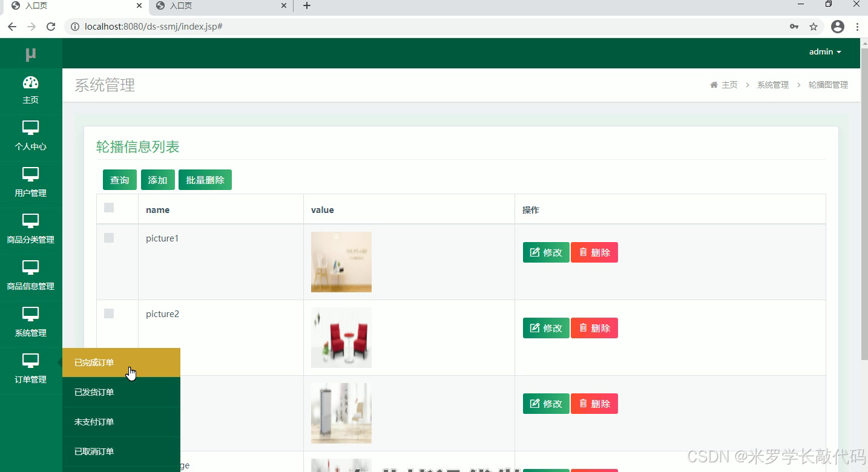The image size is (868, 472).
Task: Open 商品分类管理 in the sidebar
Action: 31,229
